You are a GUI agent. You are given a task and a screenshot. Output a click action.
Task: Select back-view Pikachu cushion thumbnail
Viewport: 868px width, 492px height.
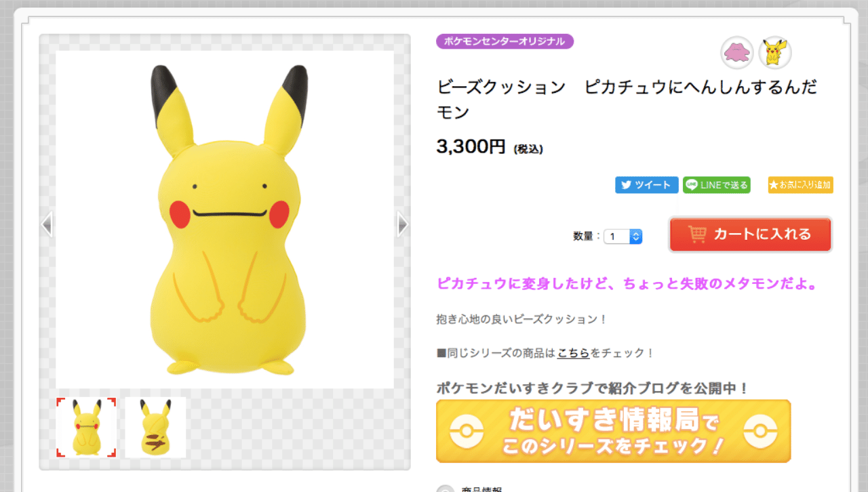[155, 428]
